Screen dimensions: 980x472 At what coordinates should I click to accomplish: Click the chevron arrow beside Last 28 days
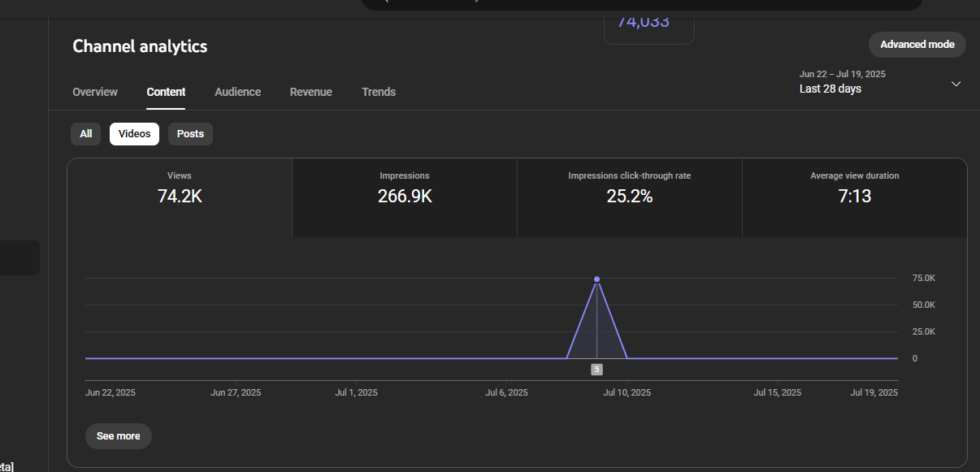click(956, 84)
